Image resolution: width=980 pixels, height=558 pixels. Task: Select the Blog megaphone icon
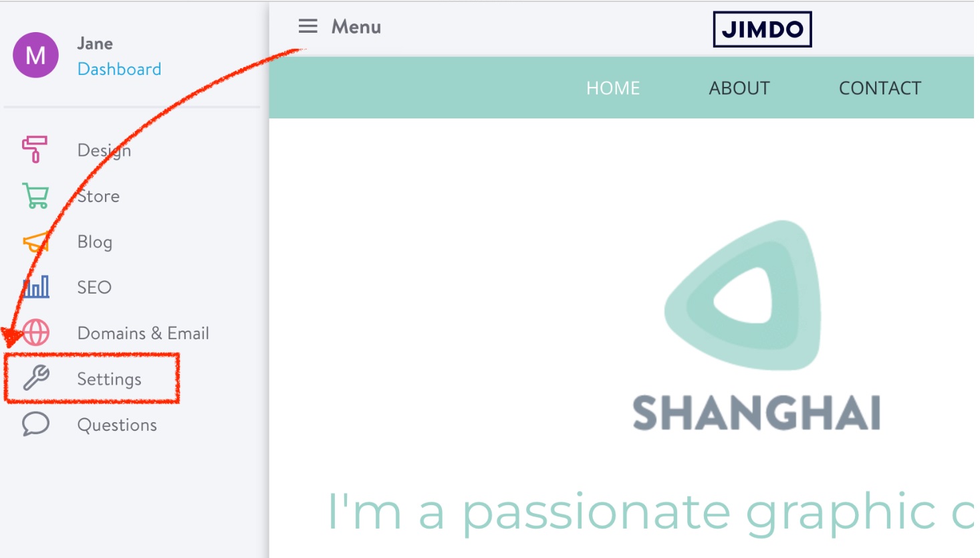[x=36, y=242]
